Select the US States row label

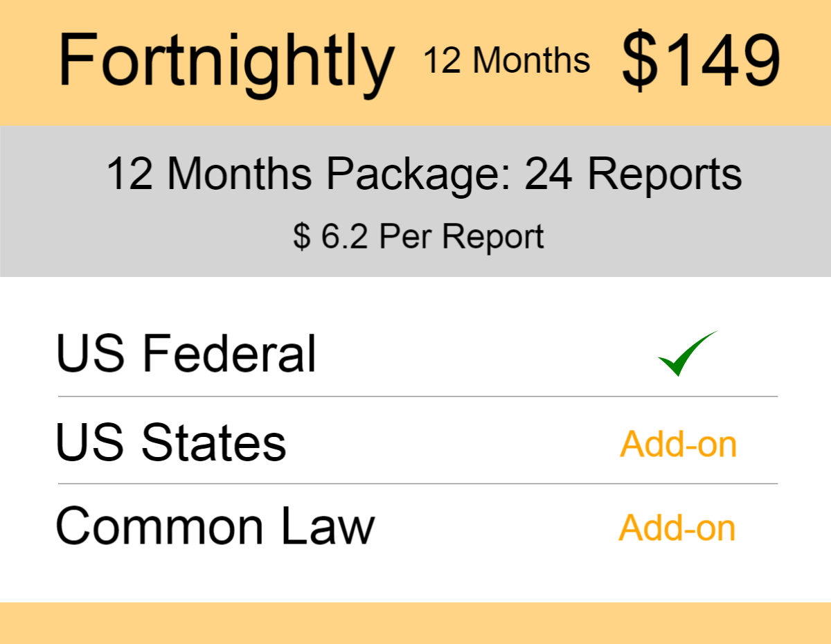coord(170,443)
